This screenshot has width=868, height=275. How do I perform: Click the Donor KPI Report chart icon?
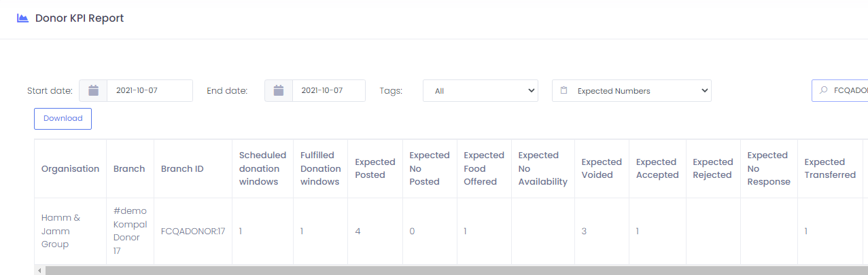pos(23,18)
